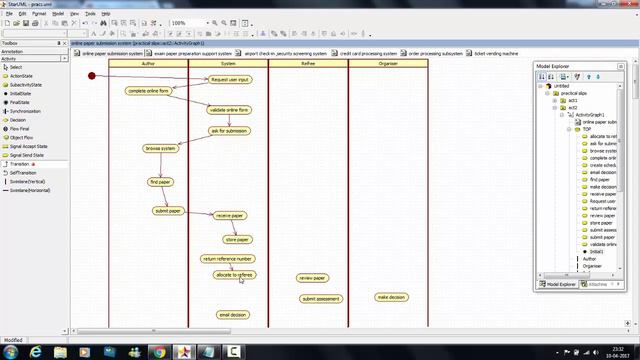This screenshot has width=640, height=360.
Task: Switch to order processing subsystem tab
Action: click(431, 53)
